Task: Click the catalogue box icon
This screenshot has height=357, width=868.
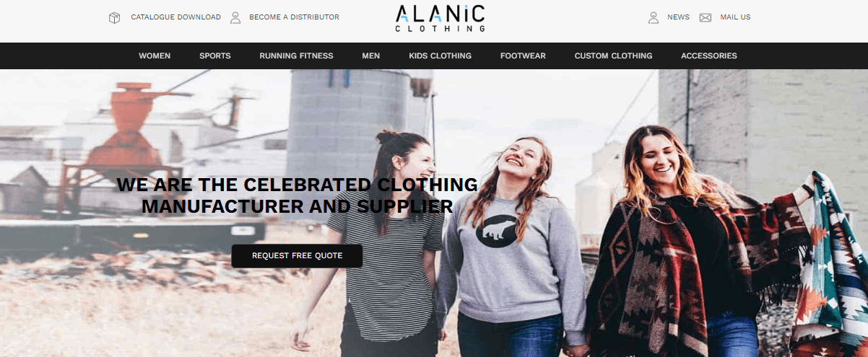Action: pyautogui.click(x=114, y=17)
